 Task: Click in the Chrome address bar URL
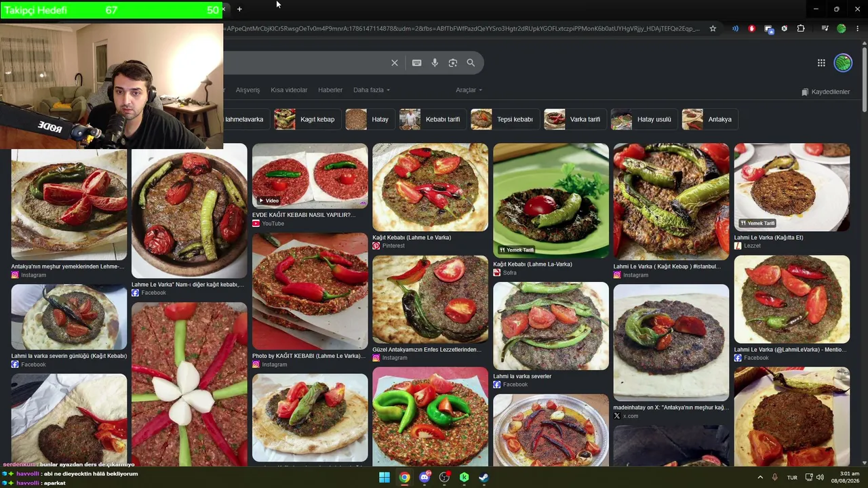coord(461,28)
